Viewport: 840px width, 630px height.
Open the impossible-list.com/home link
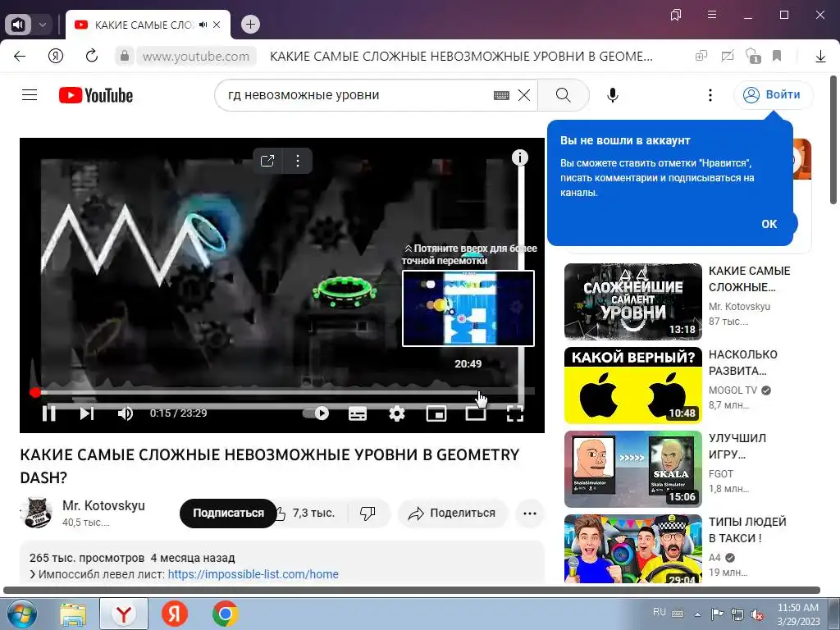[253, 574]
